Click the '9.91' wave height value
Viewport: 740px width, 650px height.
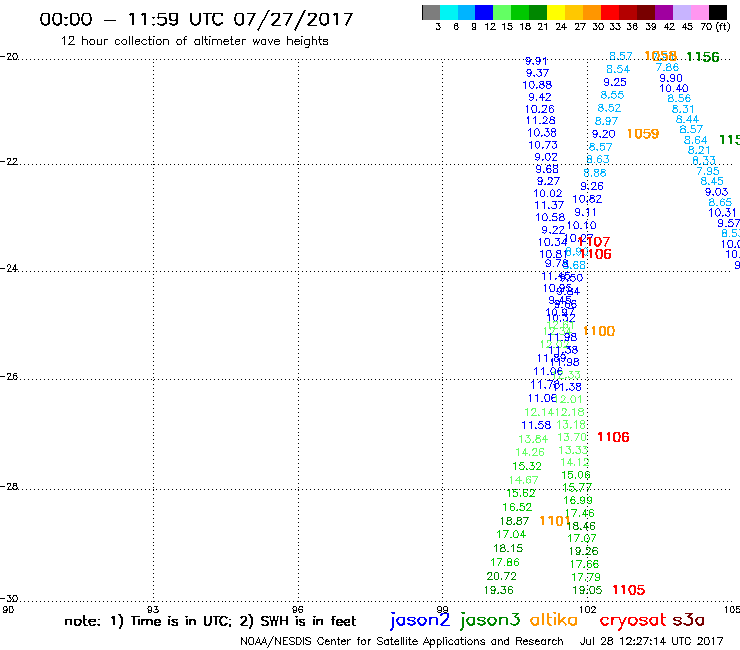[536, 61]
